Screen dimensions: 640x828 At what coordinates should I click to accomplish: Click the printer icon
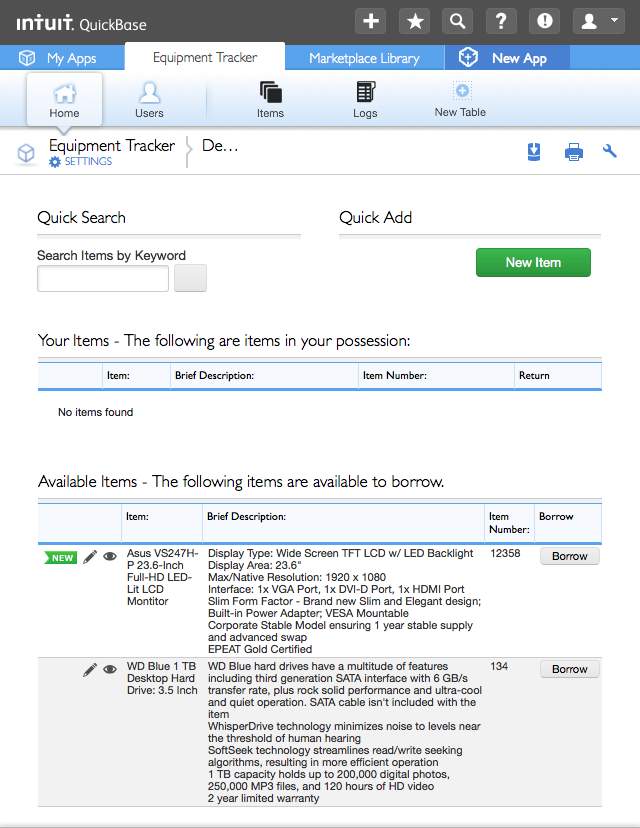click(573, 152)
